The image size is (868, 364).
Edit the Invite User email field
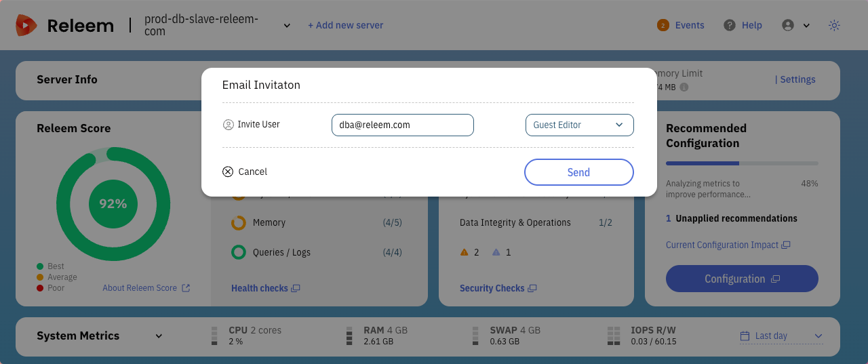point(402,125)
